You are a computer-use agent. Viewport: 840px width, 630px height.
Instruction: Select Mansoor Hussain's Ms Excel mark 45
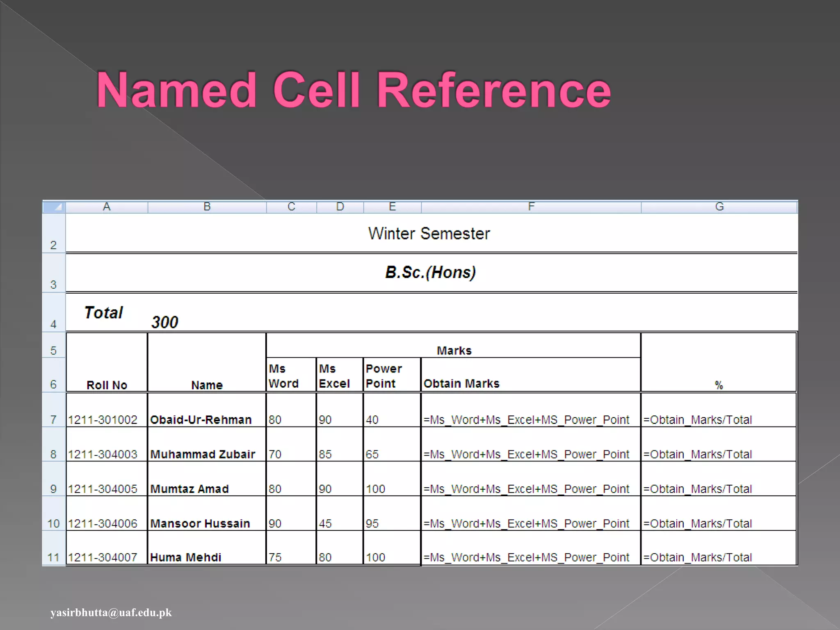point(325,523)
